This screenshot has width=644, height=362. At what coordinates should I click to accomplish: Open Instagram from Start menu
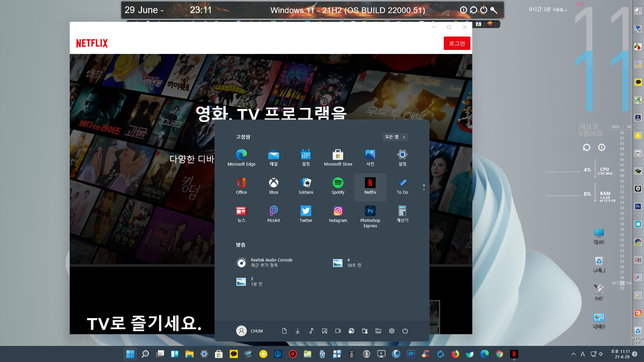(338, 214)
